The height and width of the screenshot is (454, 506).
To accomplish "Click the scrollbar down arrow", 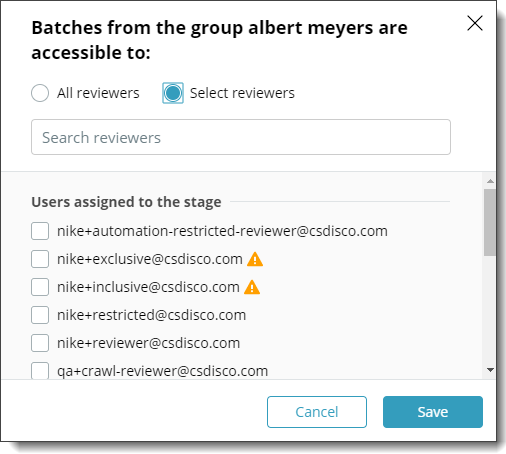I will [x=490, y=370].
